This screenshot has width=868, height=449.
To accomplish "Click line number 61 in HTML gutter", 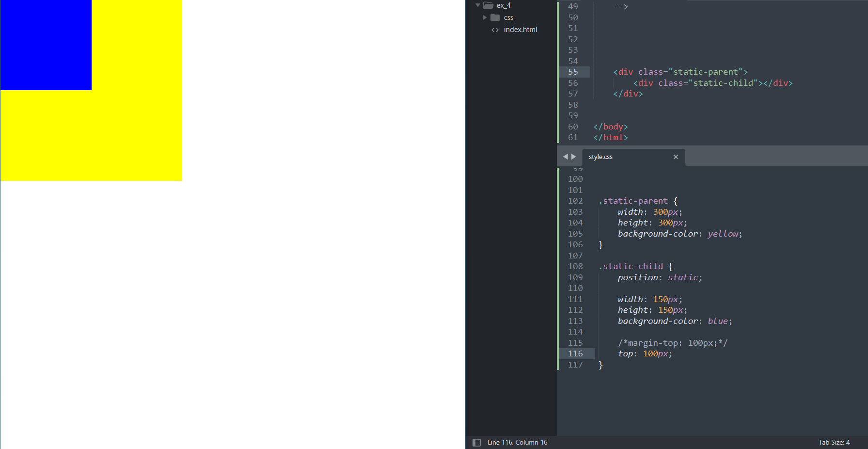I will pyautogui.click(x=573, y=137).
